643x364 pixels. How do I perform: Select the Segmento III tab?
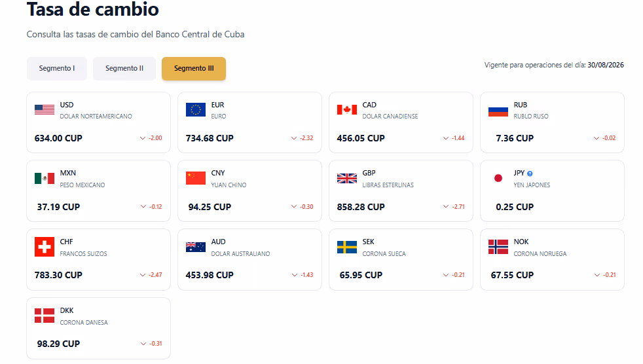194,69
